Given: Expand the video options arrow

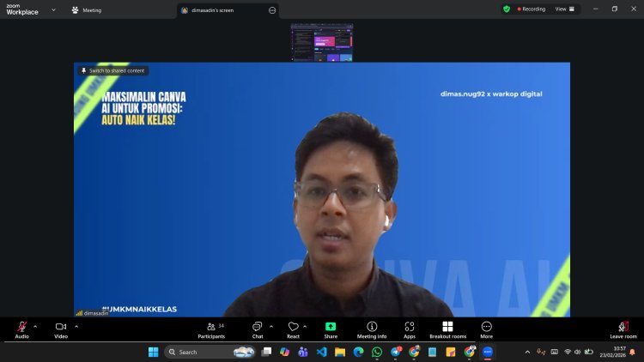Looking at the screenshot, I should click(76, 326).
